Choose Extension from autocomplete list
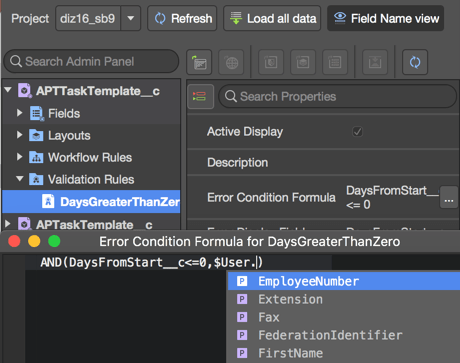460x363 pixels. tap(344, 299)
